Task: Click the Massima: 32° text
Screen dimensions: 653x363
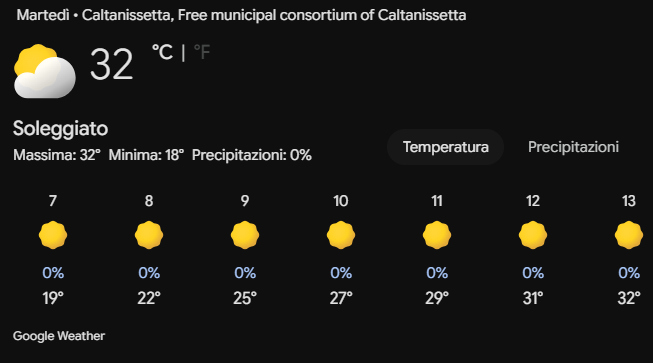Action: (x=57, y=155)
